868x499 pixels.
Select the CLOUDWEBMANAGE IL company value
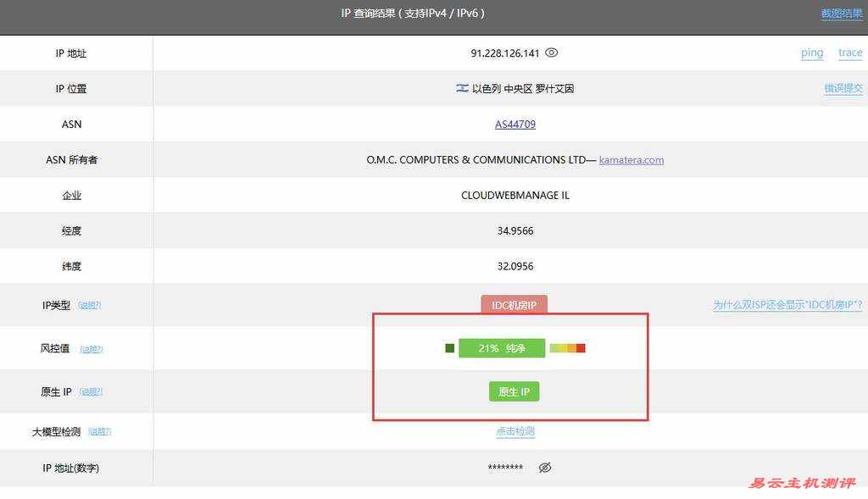tap(515, 196)
